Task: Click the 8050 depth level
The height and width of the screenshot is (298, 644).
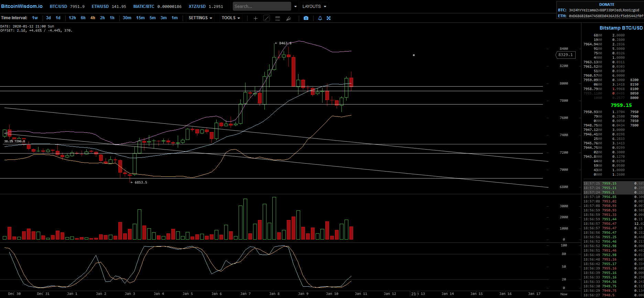Action: point(634,93)
